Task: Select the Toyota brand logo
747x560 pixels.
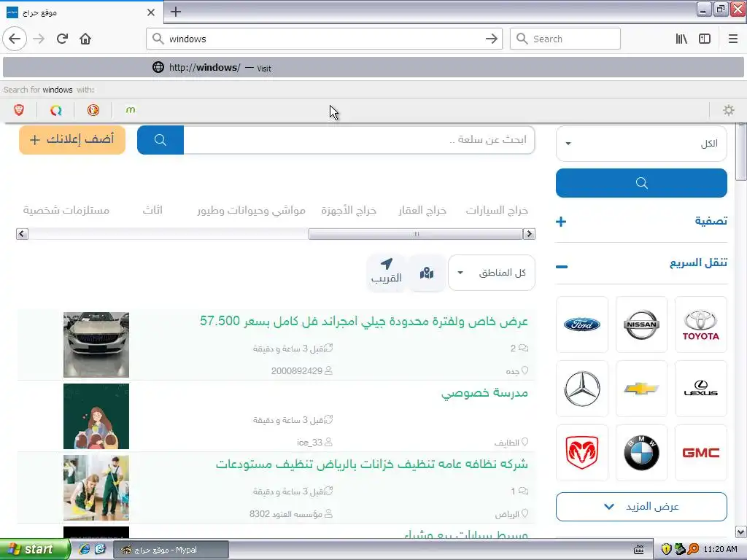Action: (x=701, y=324)
